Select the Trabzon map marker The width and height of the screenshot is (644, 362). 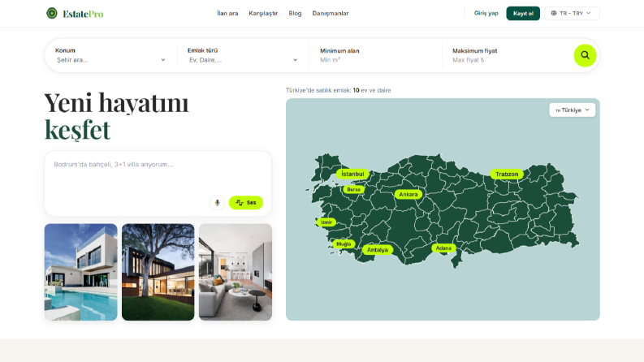[507, 175]
